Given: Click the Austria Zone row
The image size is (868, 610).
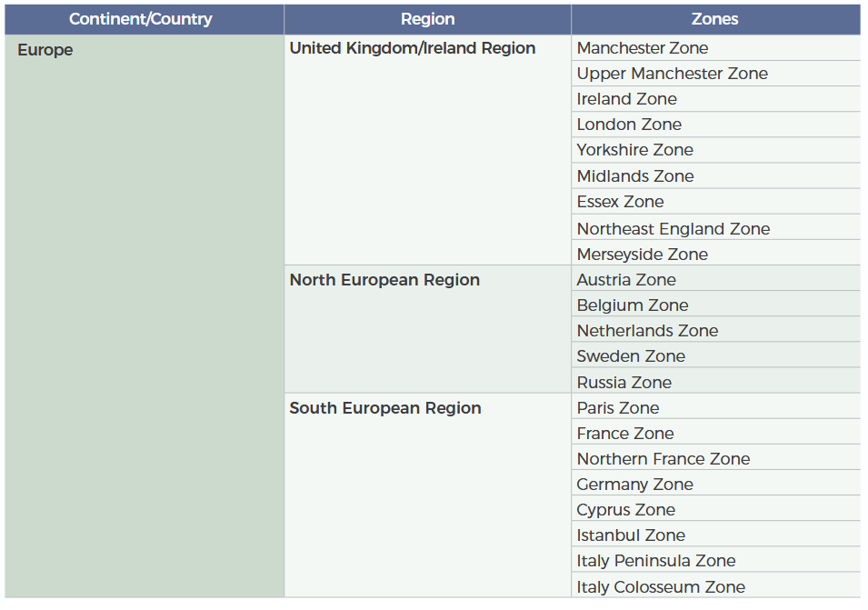Looking at the screenshot, I should [x=626, y=280].
